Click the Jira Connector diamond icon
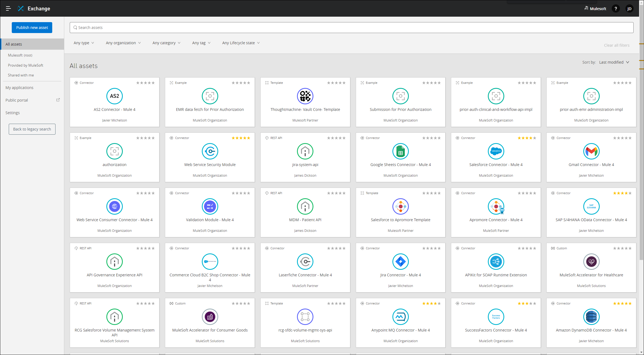The height and width of the screenshot is (355, 644). (x=400, y=262)
